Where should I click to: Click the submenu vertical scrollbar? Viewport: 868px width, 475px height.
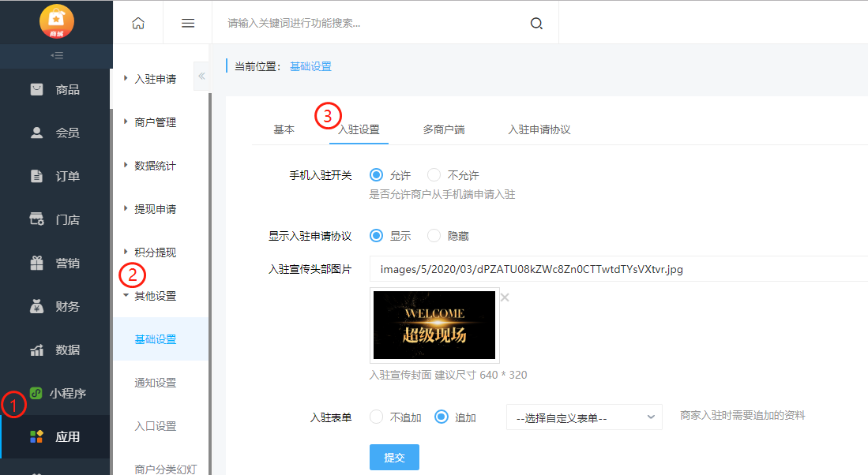(x=210, y=284)
